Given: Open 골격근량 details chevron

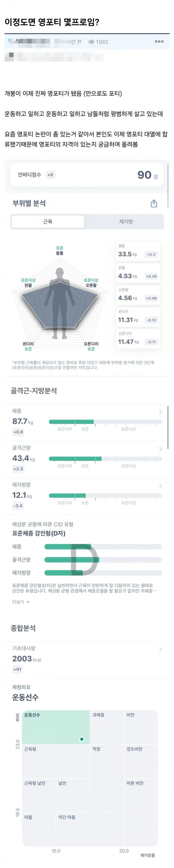Looking at the screenshot, I should [x=161, y=449].
